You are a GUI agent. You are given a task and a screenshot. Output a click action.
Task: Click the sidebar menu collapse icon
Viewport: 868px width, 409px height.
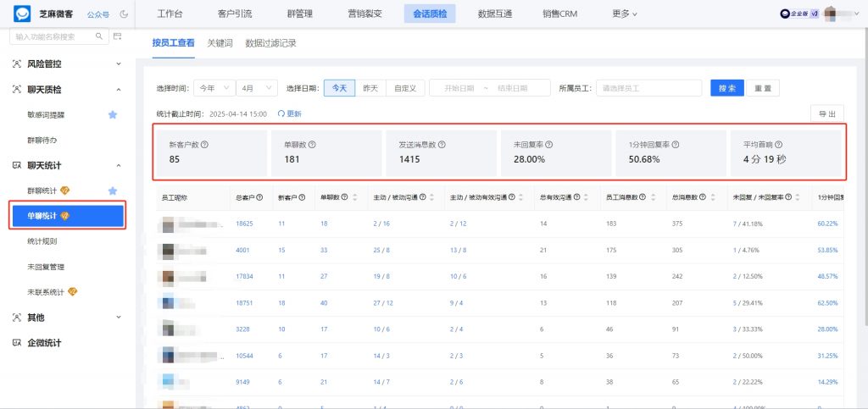[117, 36]
